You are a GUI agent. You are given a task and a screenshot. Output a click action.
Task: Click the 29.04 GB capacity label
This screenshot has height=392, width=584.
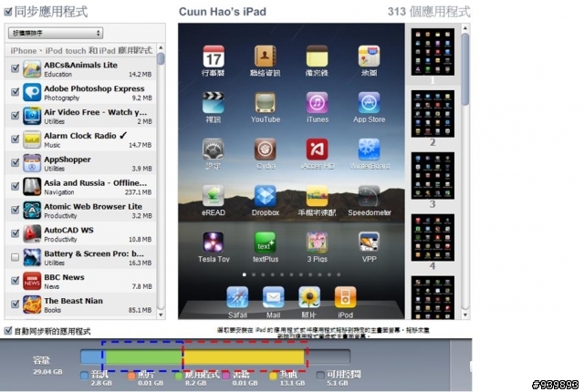[x=47, y=372]
